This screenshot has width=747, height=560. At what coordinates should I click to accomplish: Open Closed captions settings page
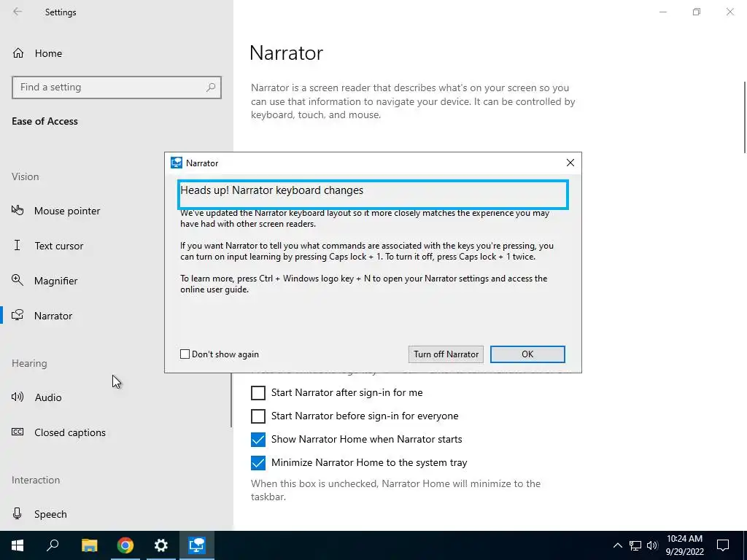(x=69, y=432)
